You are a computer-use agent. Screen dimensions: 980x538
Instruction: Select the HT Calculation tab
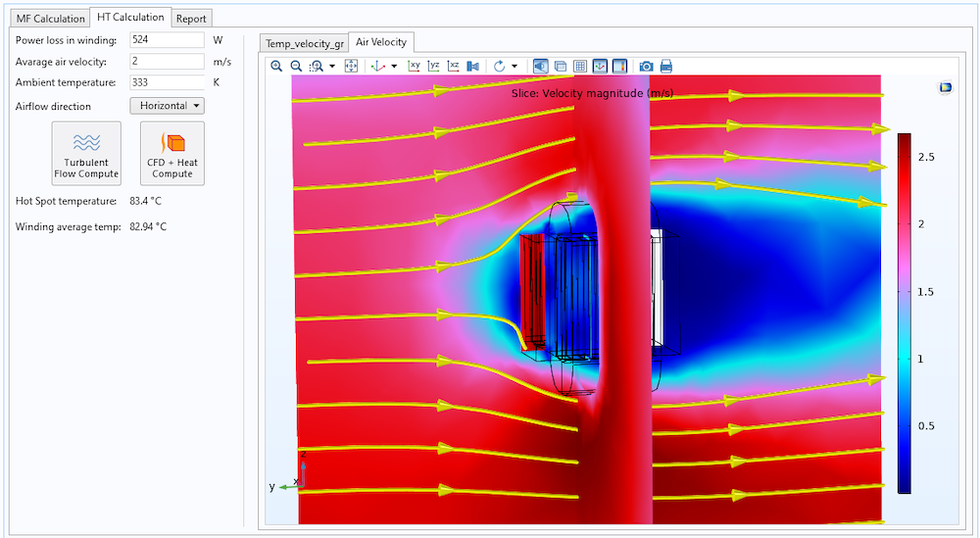coord(130,17)
